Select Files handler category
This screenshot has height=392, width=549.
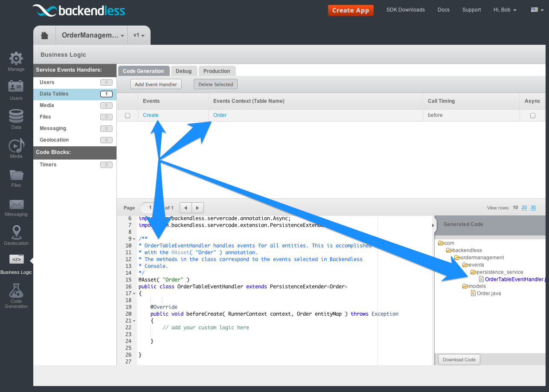click(75, 117)
